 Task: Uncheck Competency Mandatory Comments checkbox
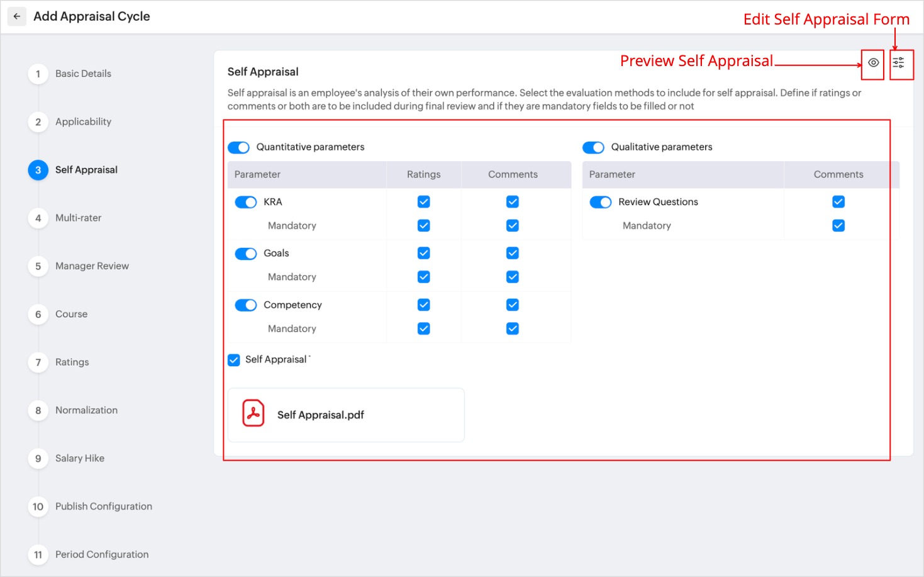click(513, 328)
